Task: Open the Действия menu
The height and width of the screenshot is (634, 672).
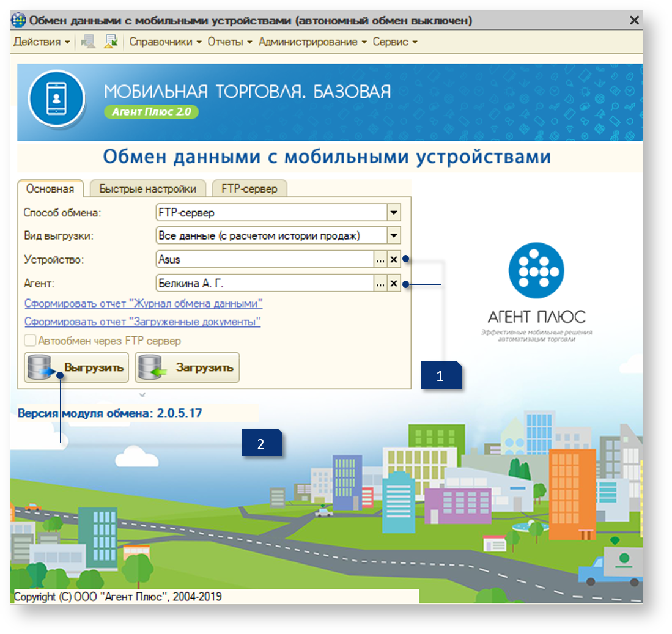Action: 42,42
